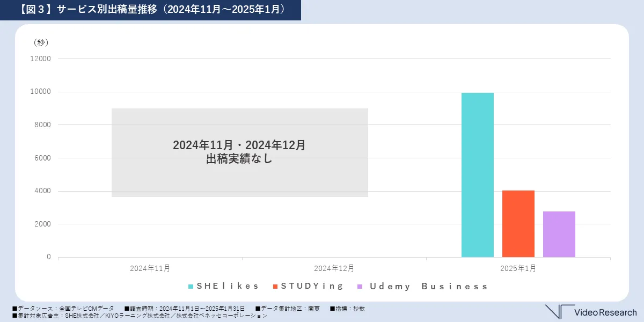Click the 指標：秒数 footnote
644x322 pixels.
[x=347, y=309]
